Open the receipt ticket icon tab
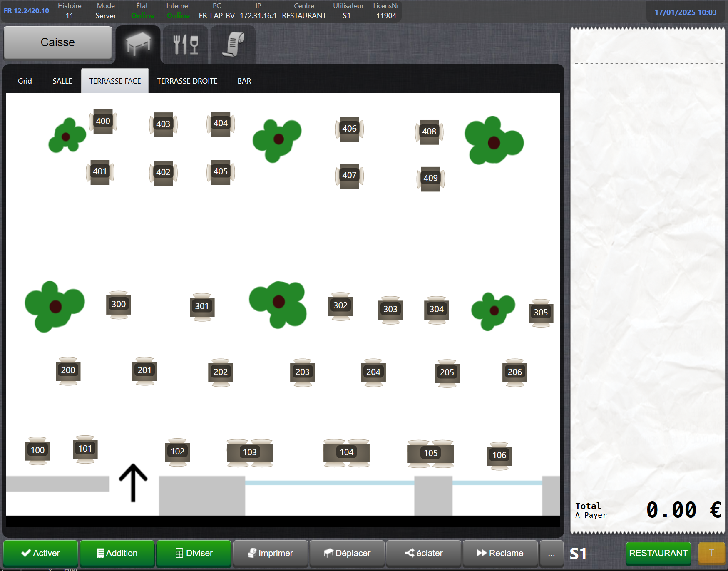The height and width of the screenshot is (571, 728). [233, 44]
